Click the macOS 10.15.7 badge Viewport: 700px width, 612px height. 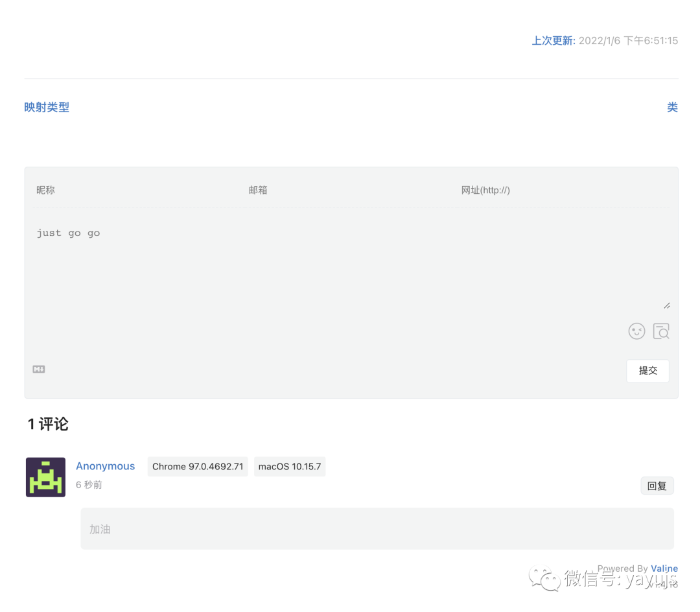point(290,467)
